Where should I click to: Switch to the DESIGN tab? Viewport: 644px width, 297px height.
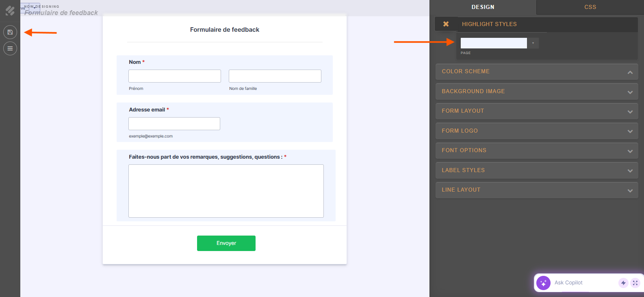483,7
